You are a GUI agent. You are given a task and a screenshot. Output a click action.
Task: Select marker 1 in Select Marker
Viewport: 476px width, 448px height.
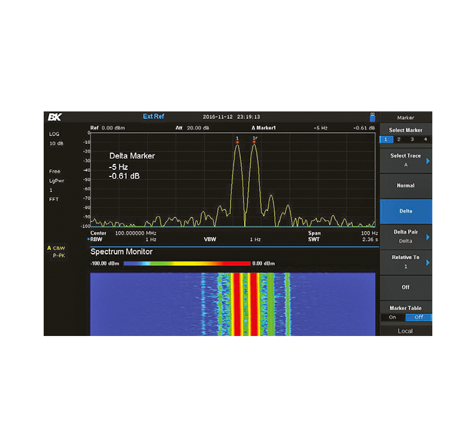point(386,139)
